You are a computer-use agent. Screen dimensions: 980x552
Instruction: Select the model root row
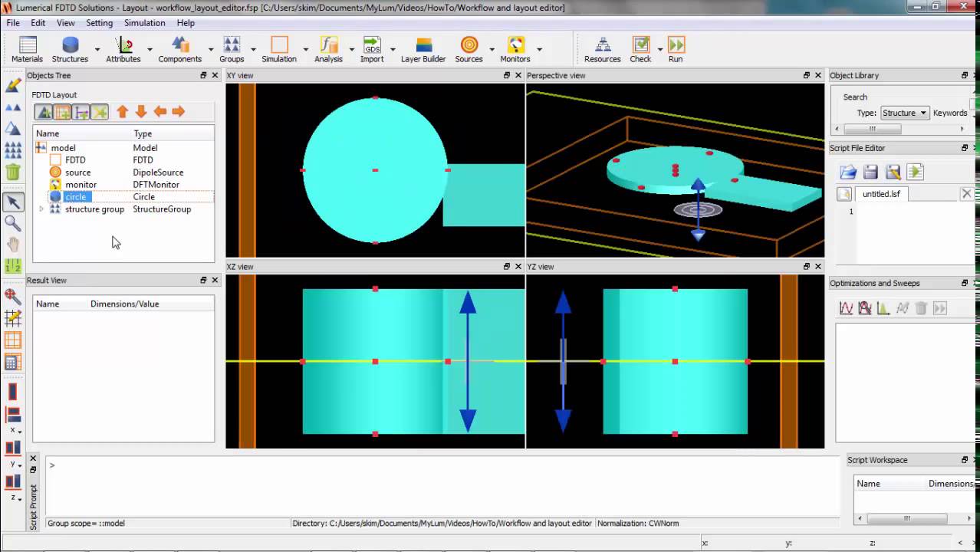(x=123, y=148)
